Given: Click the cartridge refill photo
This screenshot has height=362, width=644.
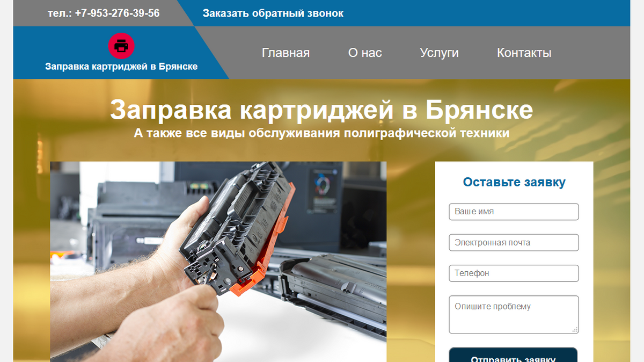Looking at the screenshot, I should (218, 262).
